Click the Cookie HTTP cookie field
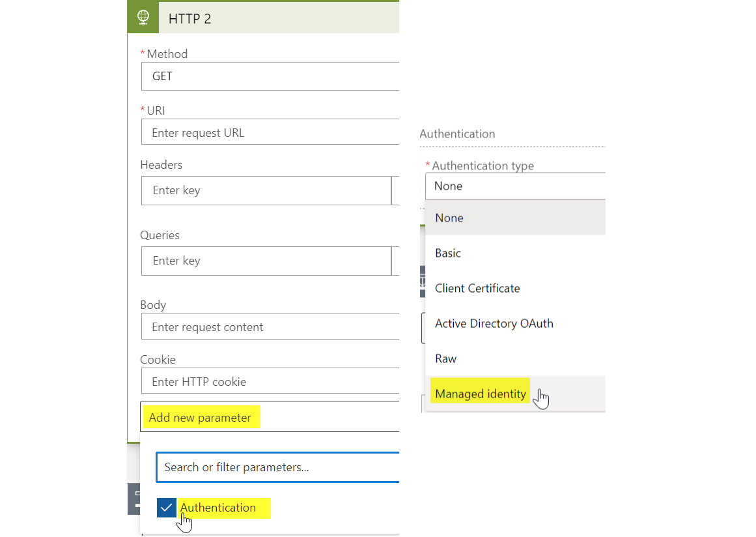The height and width of the screenshot is (537, 756). [x=270, y=381]
